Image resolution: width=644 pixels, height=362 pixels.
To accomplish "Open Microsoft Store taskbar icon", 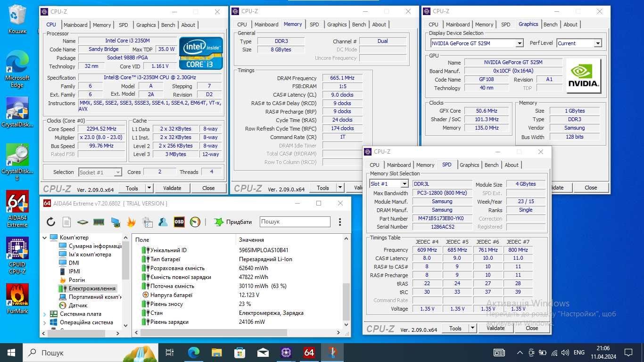I will coord(239,353).
